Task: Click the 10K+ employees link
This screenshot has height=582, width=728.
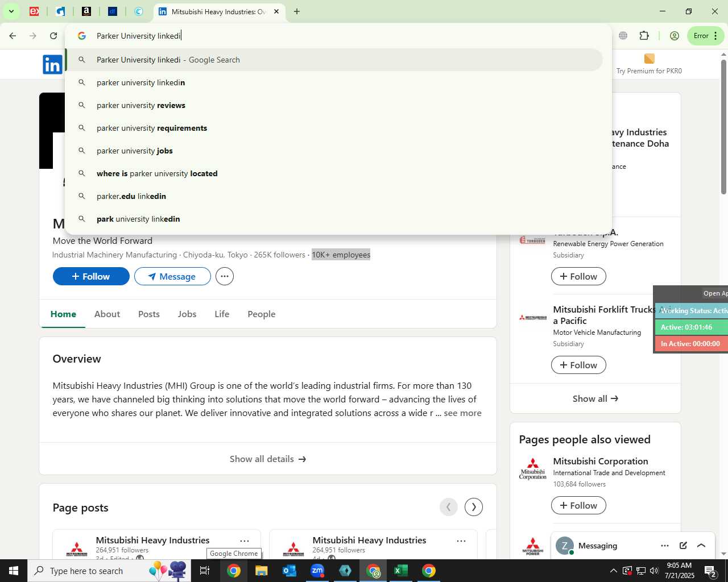Action: pyautogui.click(x=341, y=255)
